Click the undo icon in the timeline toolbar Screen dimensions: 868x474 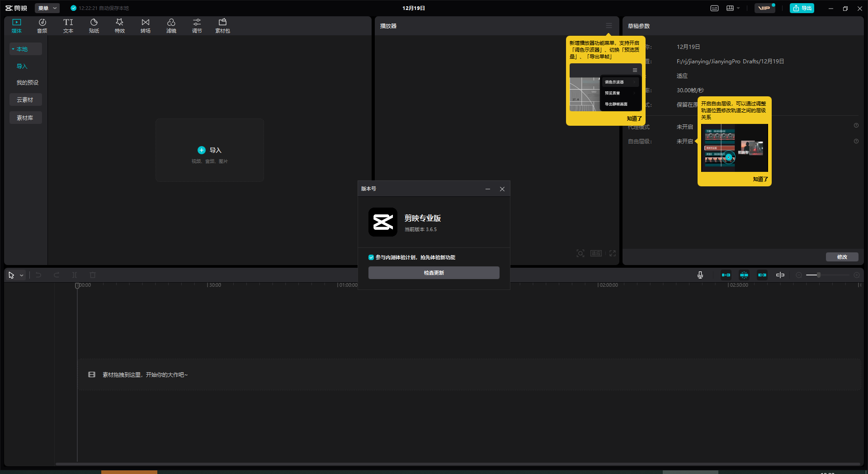pos(38,275)
